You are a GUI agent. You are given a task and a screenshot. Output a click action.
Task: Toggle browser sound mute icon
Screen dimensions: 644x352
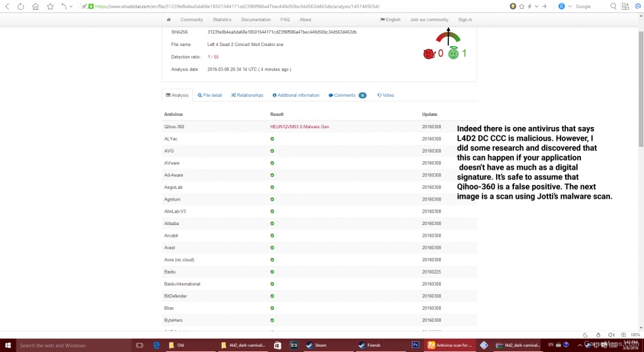click(611, 335)
